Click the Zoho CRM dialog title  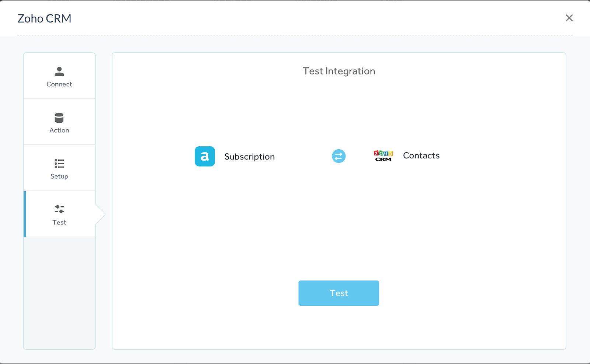point(44,18)
